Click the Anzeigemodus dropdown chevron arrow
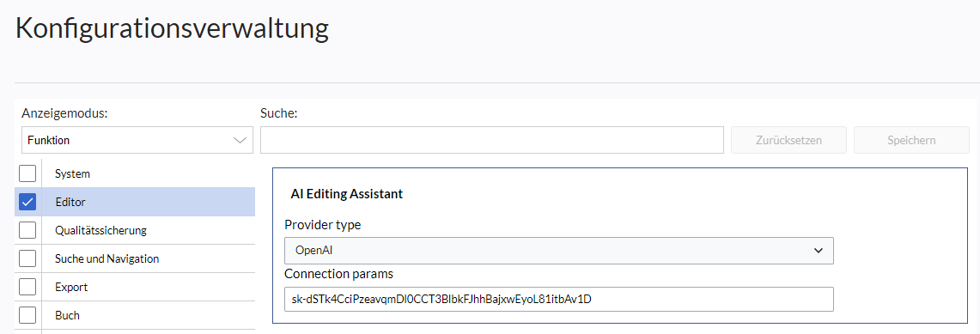The width and height of the screenshot is (980, 334). coord(240,140)
